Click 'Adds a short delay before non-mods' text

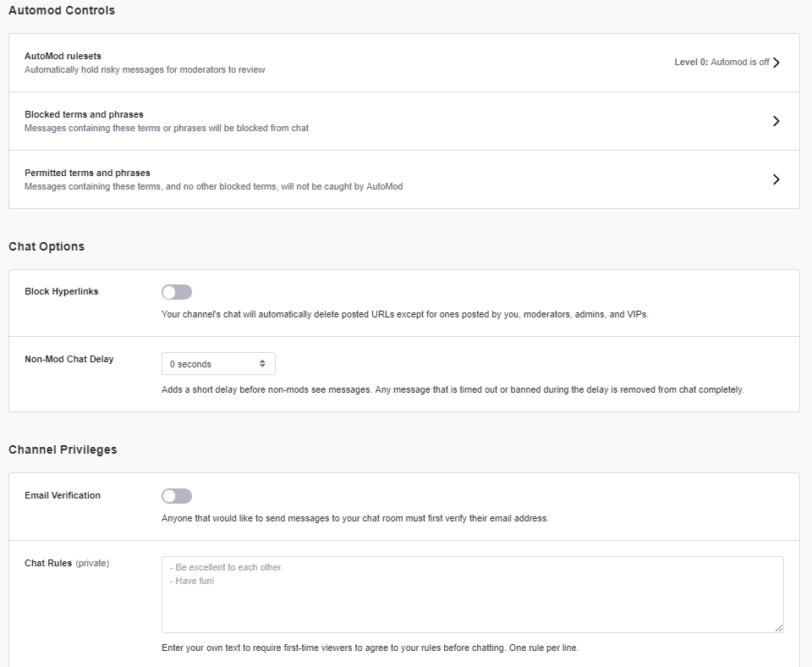(x=453, y=389)
